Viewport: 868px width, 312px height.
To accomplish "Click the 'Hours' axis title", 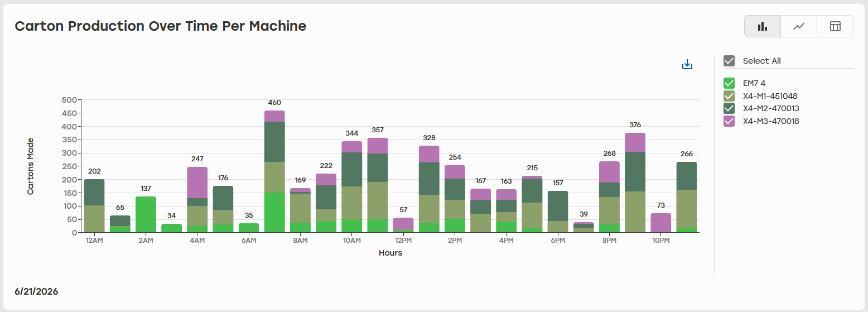I will (x=390, y=253).
